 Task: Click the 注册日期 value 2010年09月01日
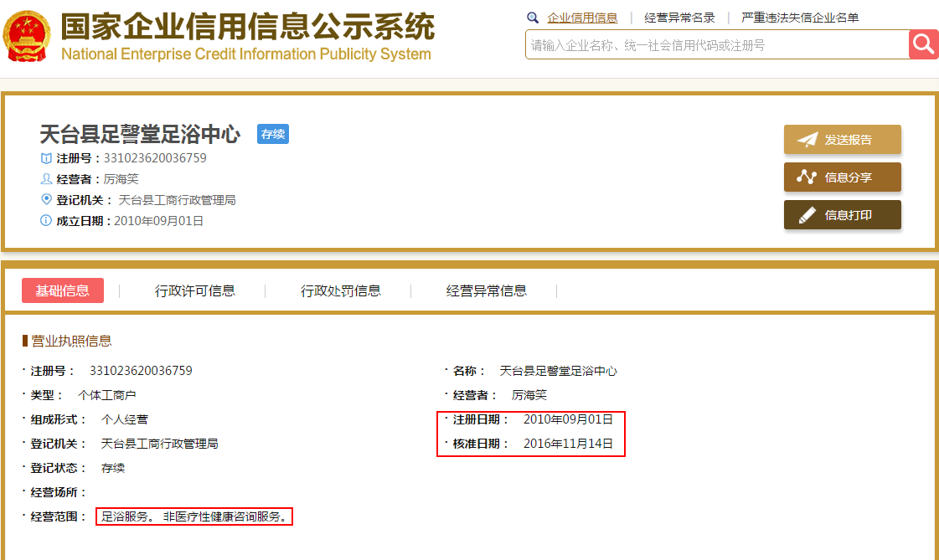(x=568, y=419)
